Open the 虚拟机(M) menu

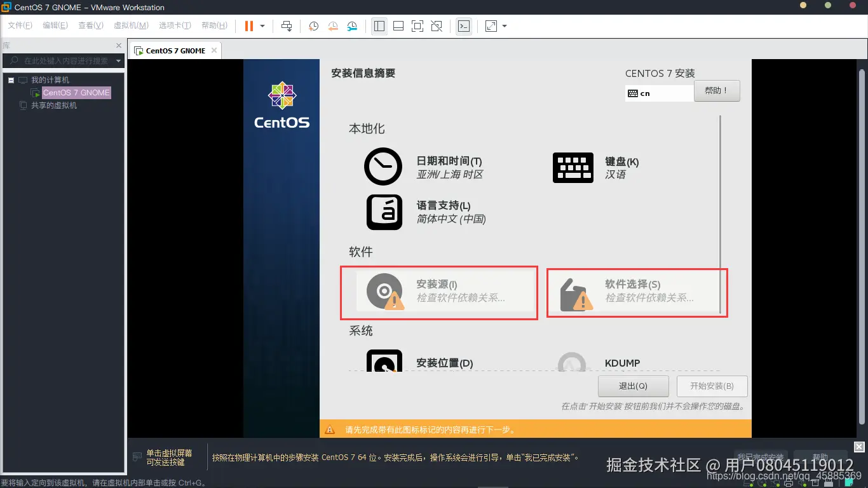tap(131, 25)
